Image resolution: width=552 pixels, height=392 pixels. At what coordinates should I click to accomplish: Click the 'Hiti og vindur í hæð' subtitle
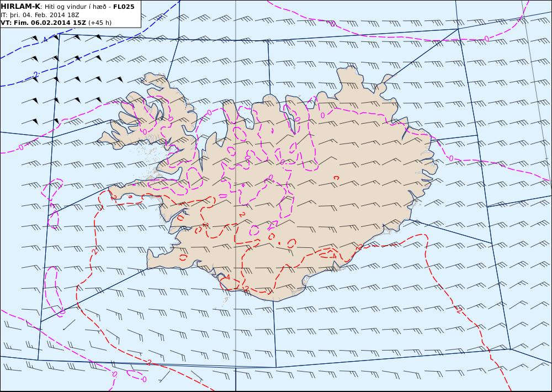75,7
